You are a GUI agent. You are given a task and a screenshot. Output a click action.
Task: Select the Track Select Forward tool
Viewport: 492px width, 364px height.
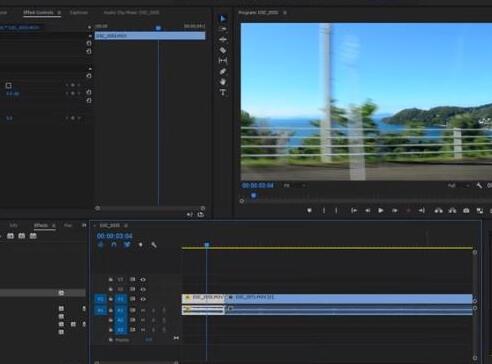tap(223, 29)
